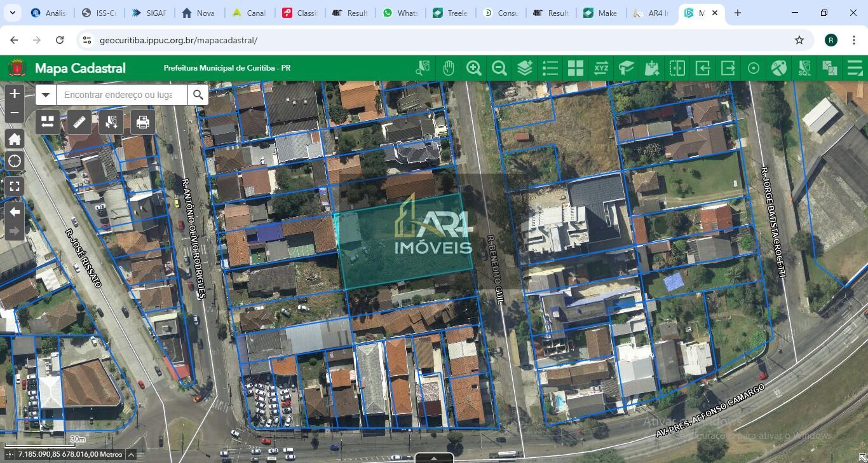Select the pan hand tool
The image size is (868, 463).
(x=449, y=68)
